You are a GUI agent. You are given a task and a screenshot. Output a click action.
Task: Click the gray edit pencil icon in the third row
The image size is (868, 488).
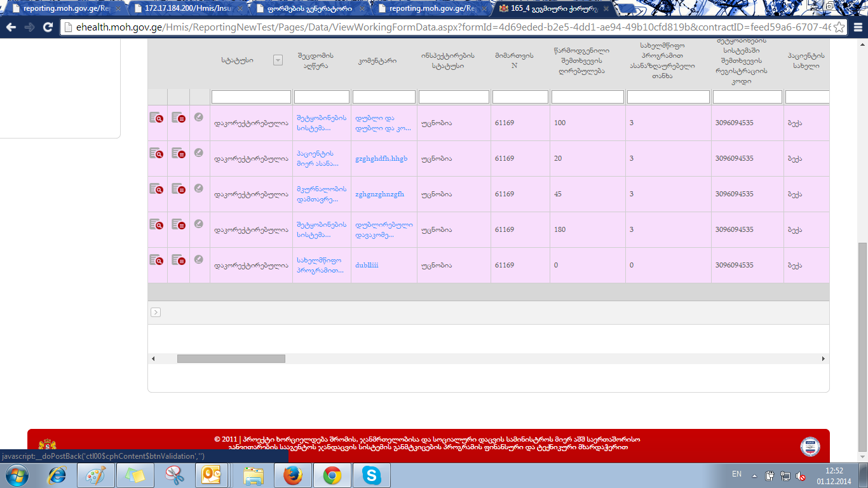(199, 188)
